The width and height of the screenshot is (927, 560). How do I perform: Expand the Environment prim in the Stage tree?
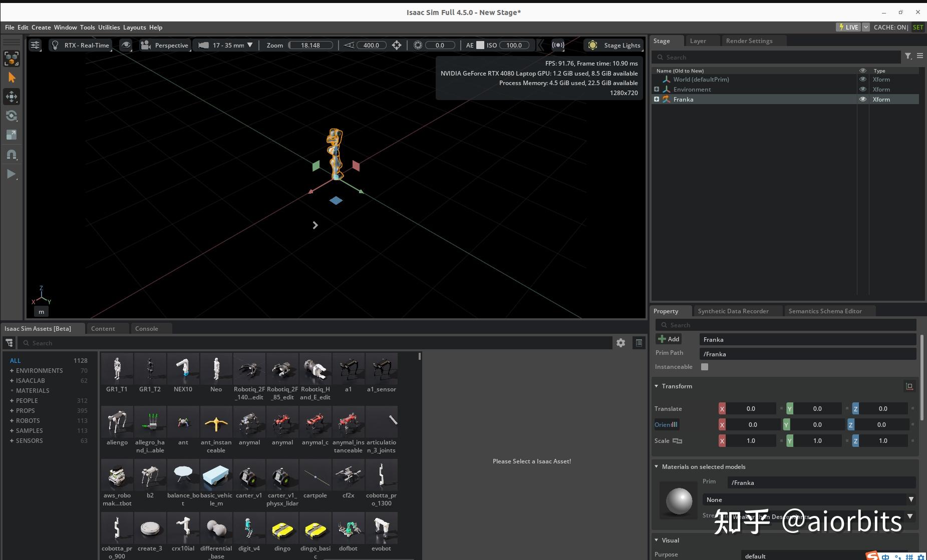click(657, 89)
